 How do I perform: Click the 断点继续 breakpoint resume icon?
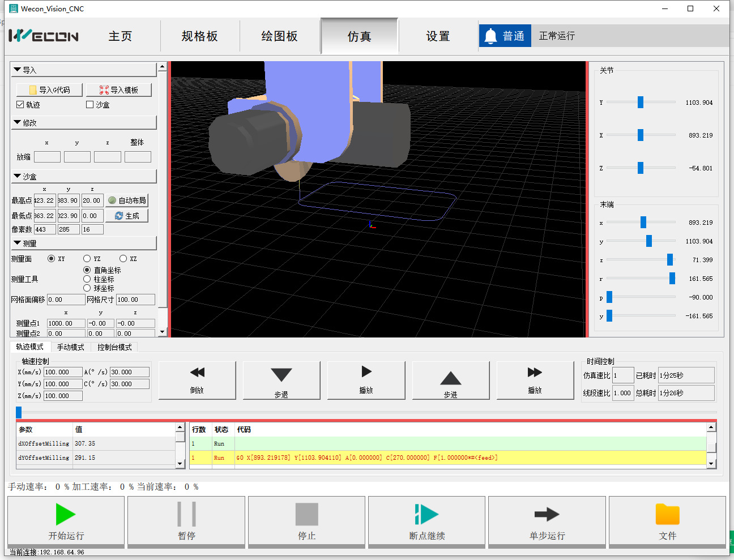(426, 515)
